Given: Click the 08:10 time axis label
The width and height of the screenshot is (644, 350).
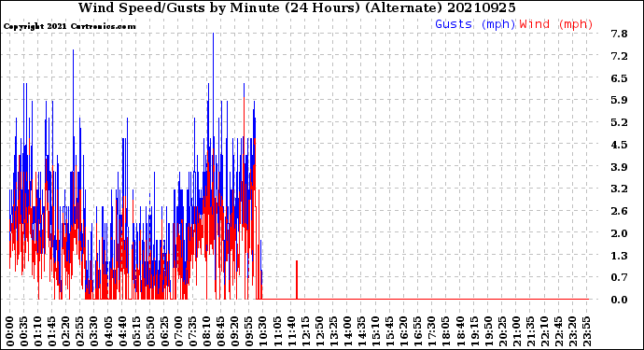Looking at the screenshot, I should tap(206, 331).
